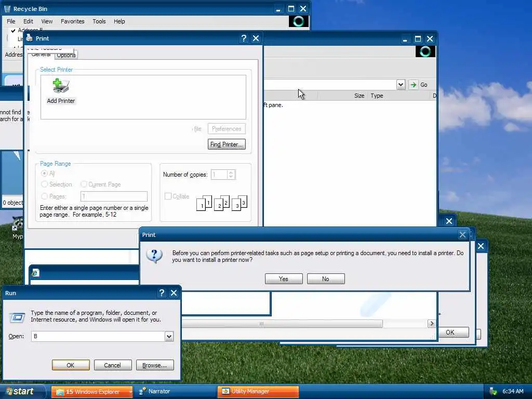
Task: Switch to the Options tab in Print dialog
Action: [x=66, y=55]
